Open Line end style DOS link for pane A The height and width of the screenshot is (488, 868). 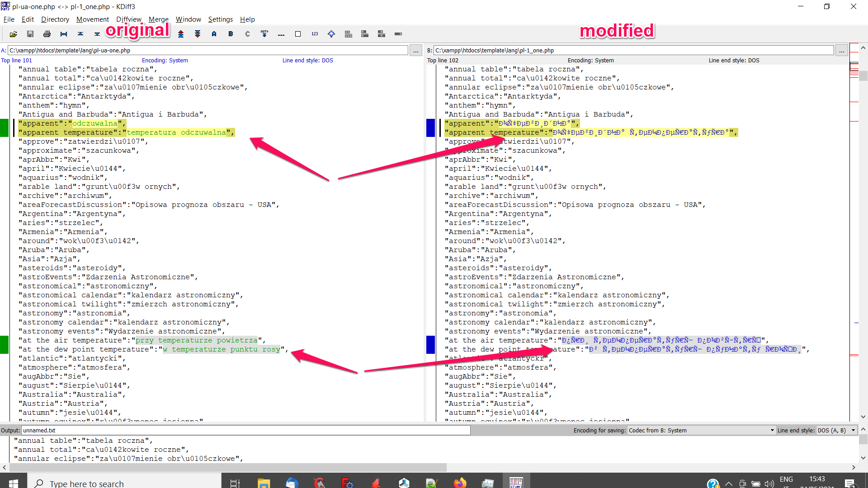point(307,60)
